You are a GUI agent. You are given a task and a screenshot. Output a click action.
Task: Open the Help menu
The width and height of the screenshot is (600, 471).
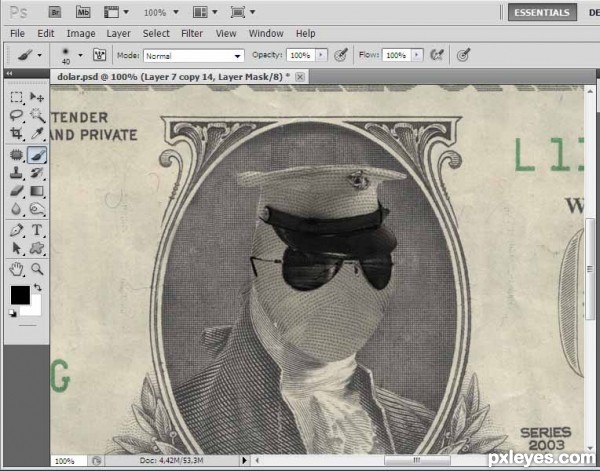tap(305, 34)
